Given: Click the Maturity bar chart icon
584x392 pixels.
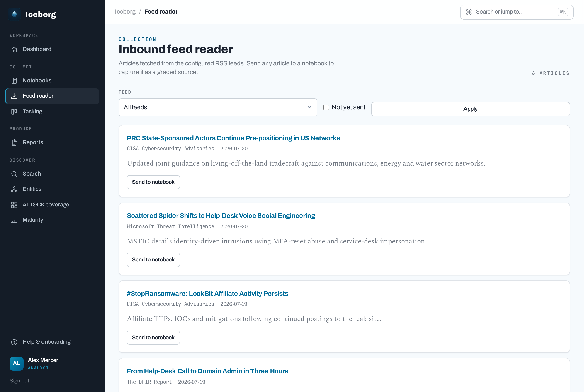Looking at the screenshot, I should pos(14,220).
